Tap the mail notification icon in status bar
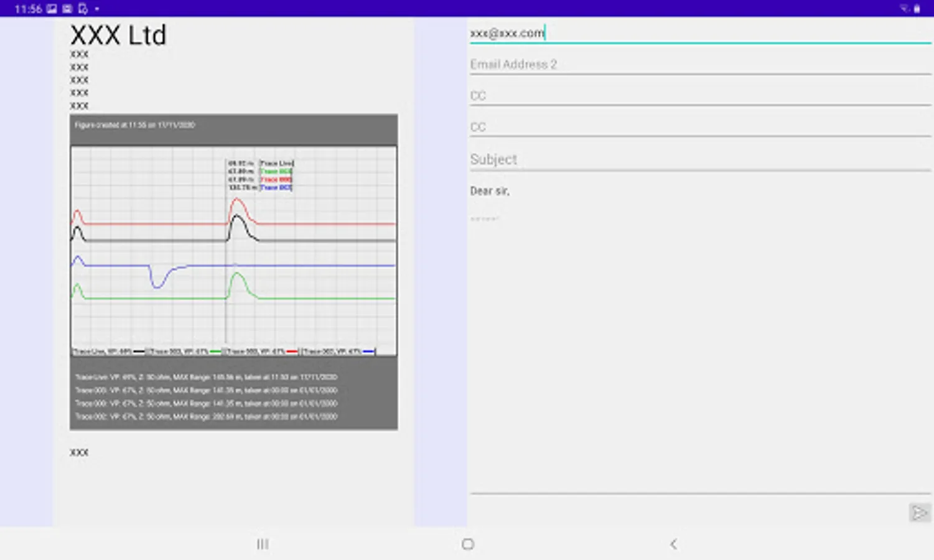This screenshot has height=560, width=934. [x=67, y=9]
